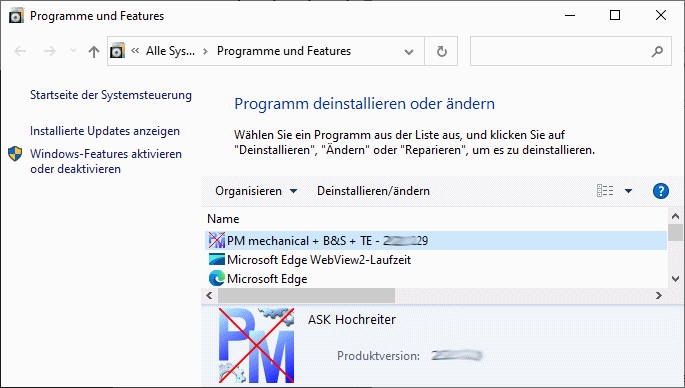Sort list by Name column header

click(x=223, y=219)
